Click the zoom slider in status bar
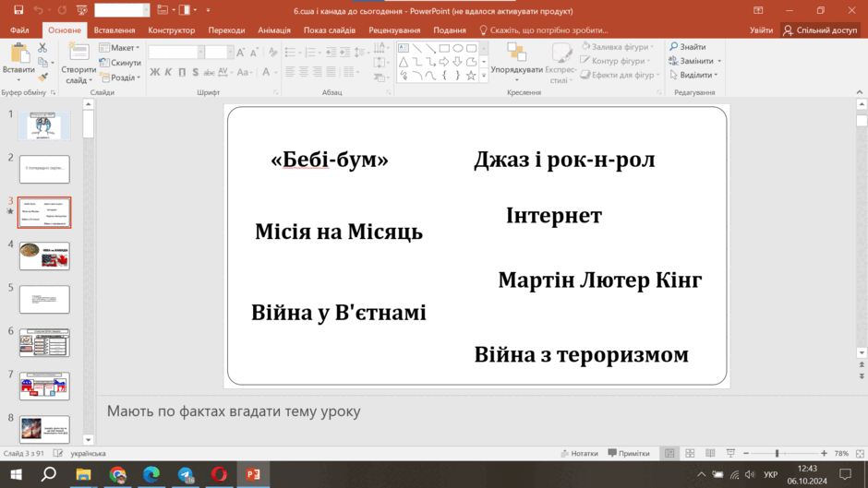 [x=784, y=453]
